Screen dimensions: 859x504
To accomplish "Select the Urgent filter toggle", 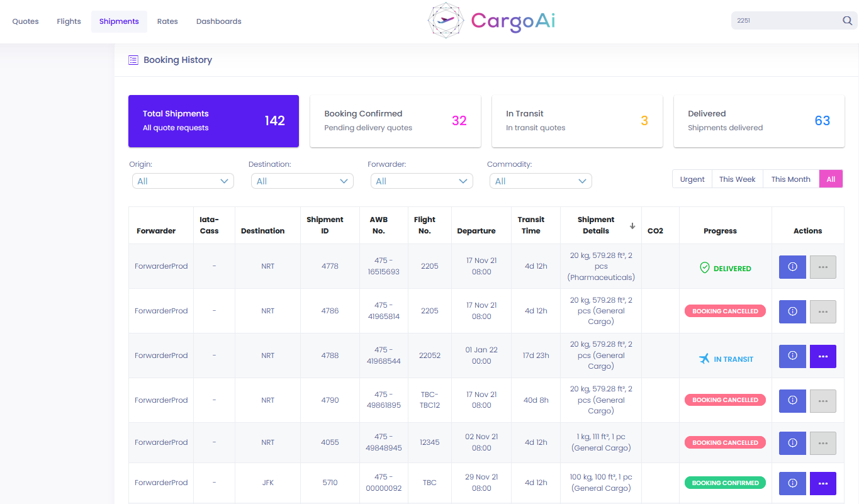I will click(692, 179).
